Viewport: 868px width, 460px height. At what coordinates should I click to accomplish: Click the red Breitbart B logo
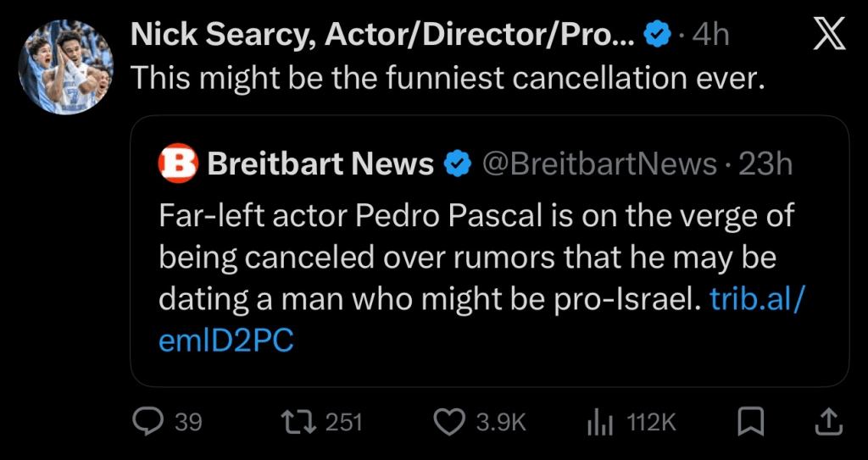pos(177,163)
